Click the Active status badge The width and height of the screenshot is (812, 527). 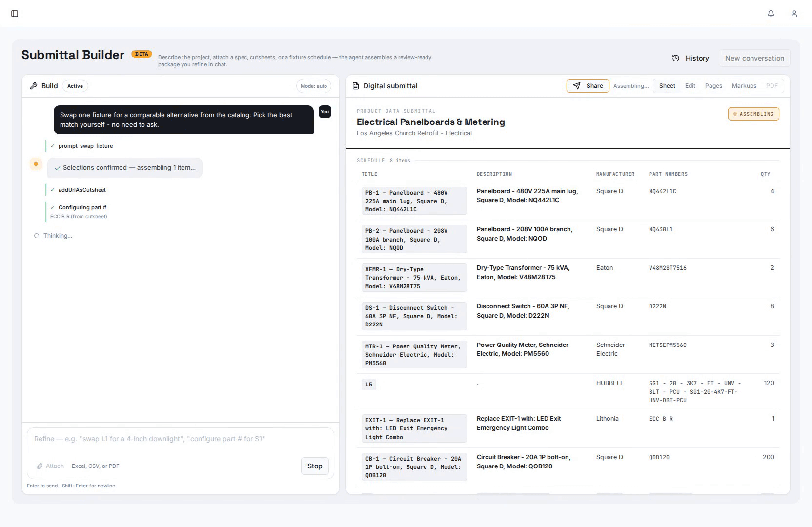pos(75,86)
